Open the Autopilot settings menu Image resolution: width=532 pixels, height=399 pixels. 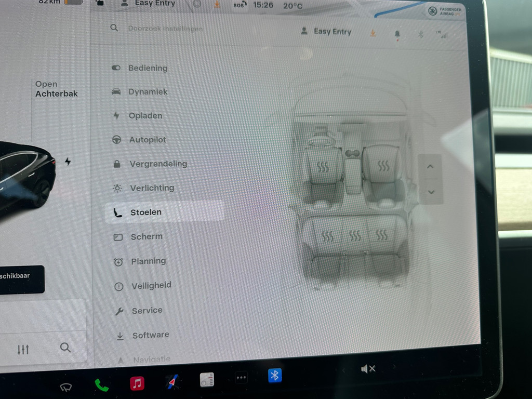[147, 140]
